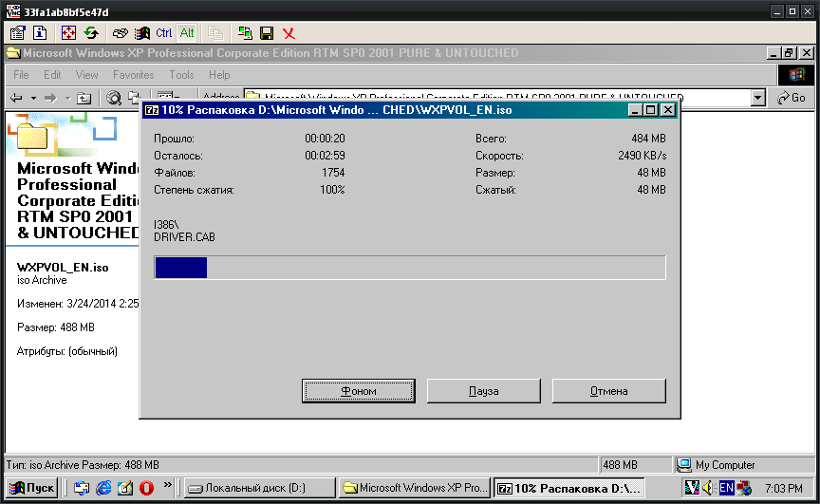Send Start key (Windows flag icon) in VNC toolbar
Viewport: 820px width, 504px height.
pos(141,33)
